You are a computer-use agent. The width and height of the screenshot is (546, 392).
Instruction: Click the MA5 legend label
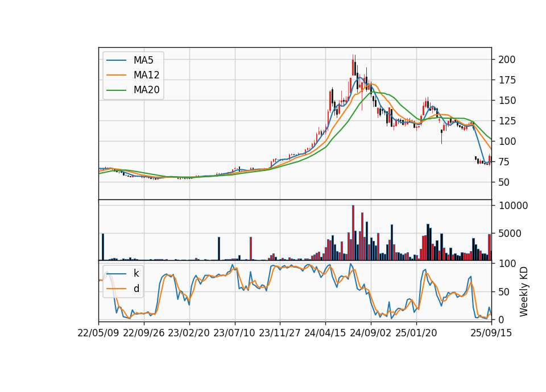(143, 60)
